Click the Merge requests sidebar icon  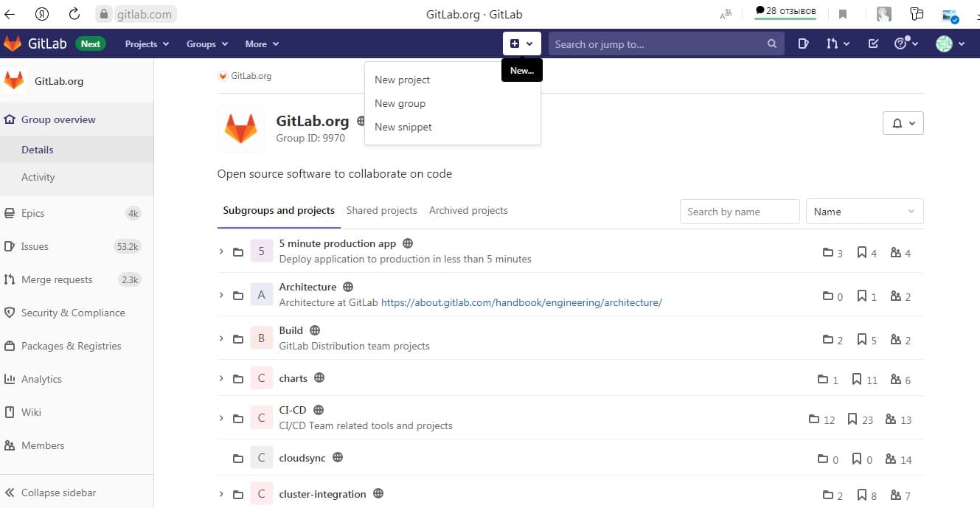coord(10,279)
